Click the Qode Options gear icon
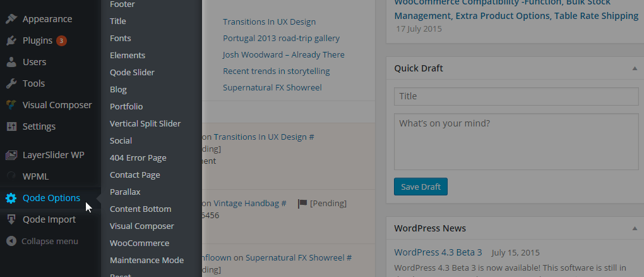This screenshot has height=277, width=644. [x=11, y=198]
